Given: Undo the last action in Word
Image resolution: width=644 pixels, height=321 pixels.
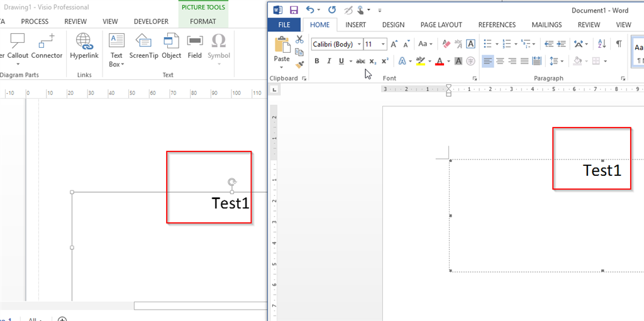Looking at the screenshot, I should coord(310,10).
